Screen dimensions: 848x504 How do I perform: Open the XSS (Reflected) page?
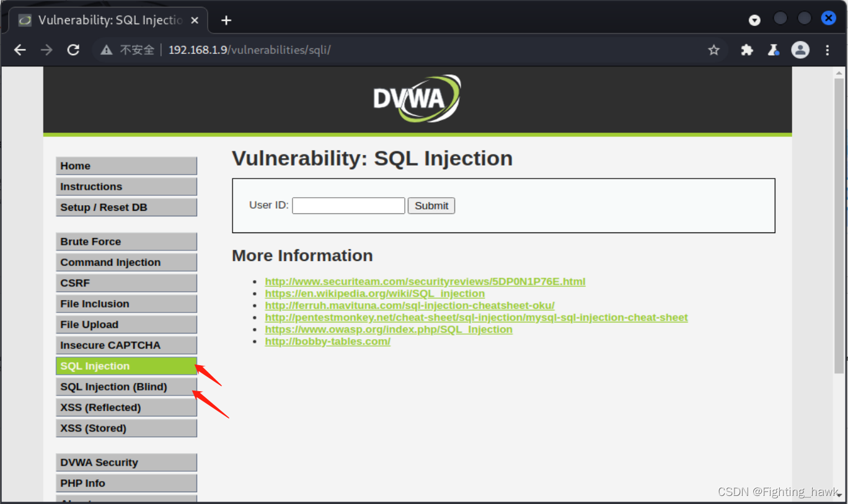point(126,408)
